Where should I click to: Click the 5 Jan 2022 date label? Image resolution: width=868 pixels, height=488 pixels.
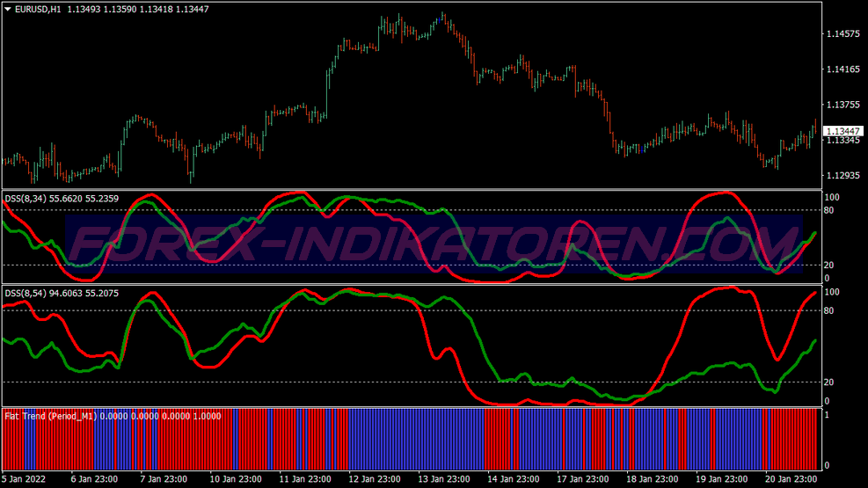[x=24, y=479]
